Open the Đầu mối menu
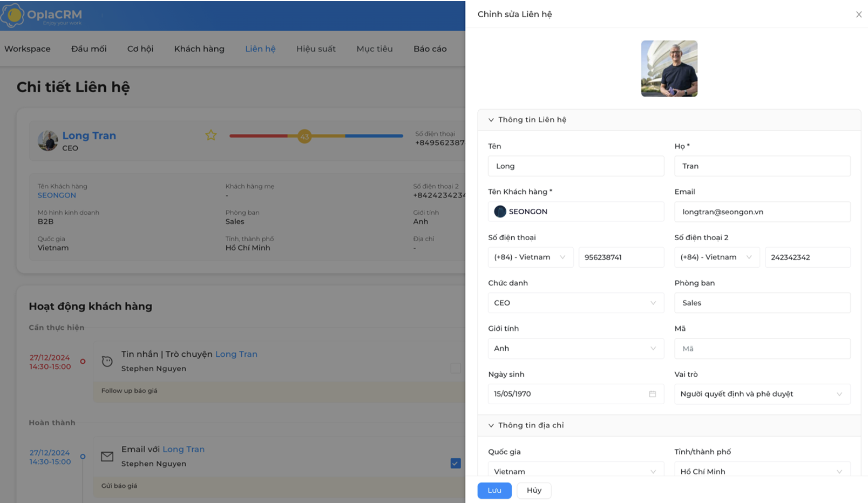This screenshot has width=868, height=503. coord(89,49)
